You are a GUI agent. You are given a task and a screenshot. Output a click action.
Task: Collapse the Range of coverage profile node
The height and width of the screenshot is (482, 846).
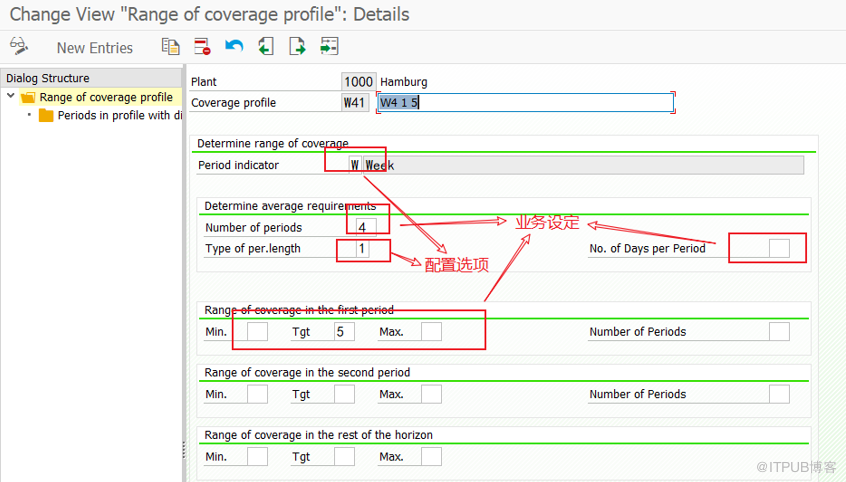tap(11, 97)
